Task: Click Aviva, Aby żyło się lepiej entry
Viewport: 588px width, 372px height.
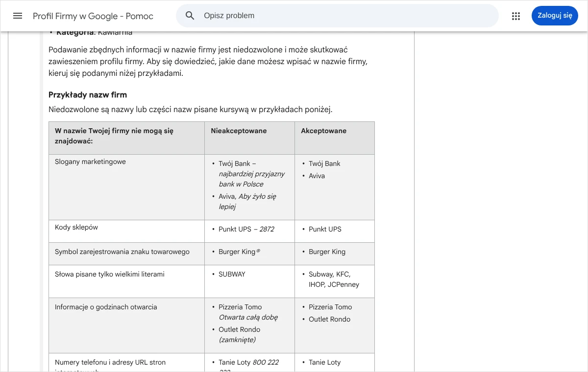Action: [x=247, y=202]
